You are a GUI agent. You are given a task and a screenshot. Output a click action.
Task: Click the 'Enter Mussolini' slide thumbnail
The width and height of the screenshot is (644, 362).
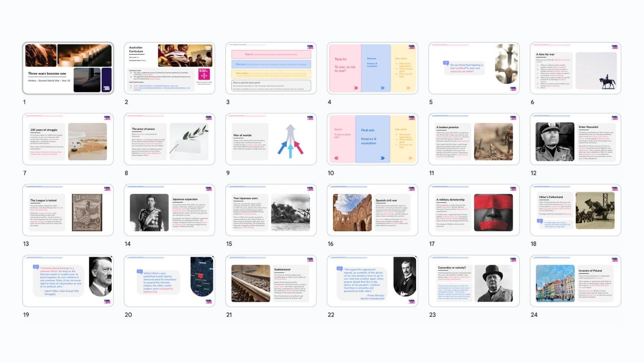tap(575, 139)
